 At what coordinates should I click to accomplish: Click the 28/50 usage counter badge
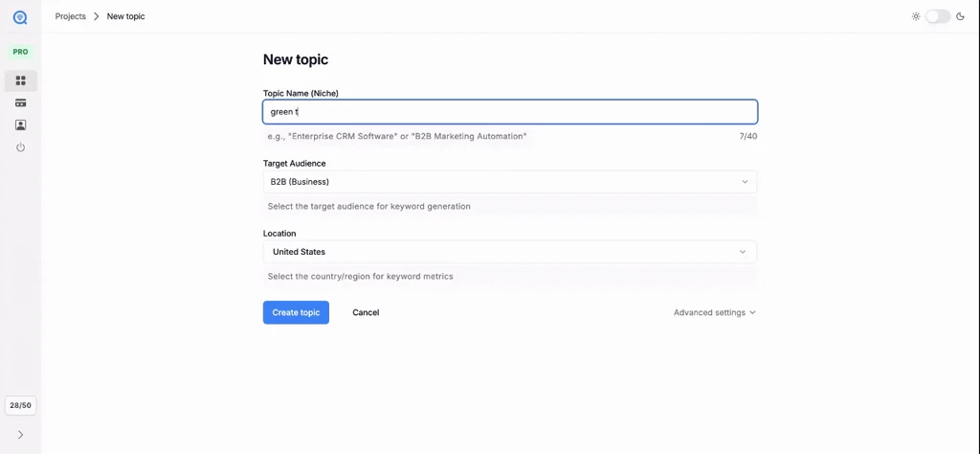tap(21, 405)
